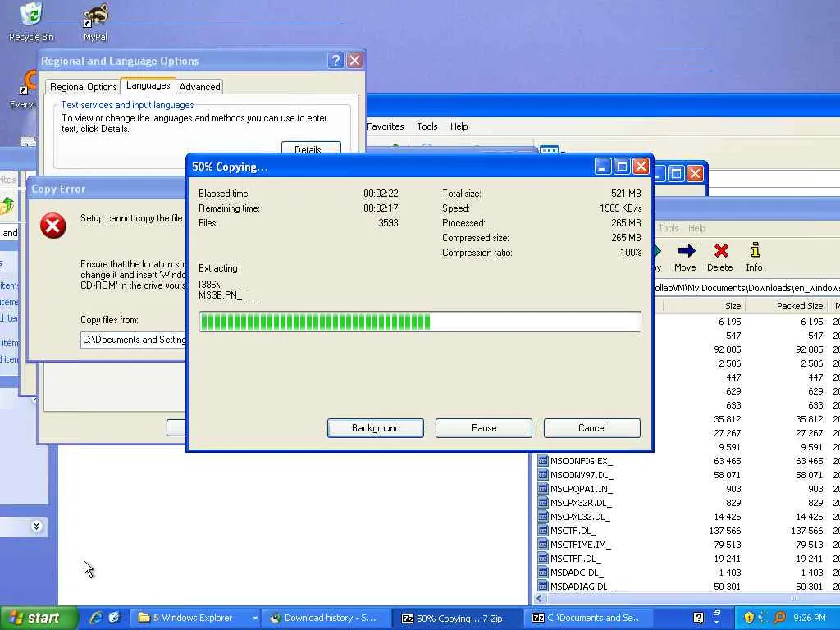Click the files count 3593
The height and width of the screenshot is (630, 840).
point(388,223)
